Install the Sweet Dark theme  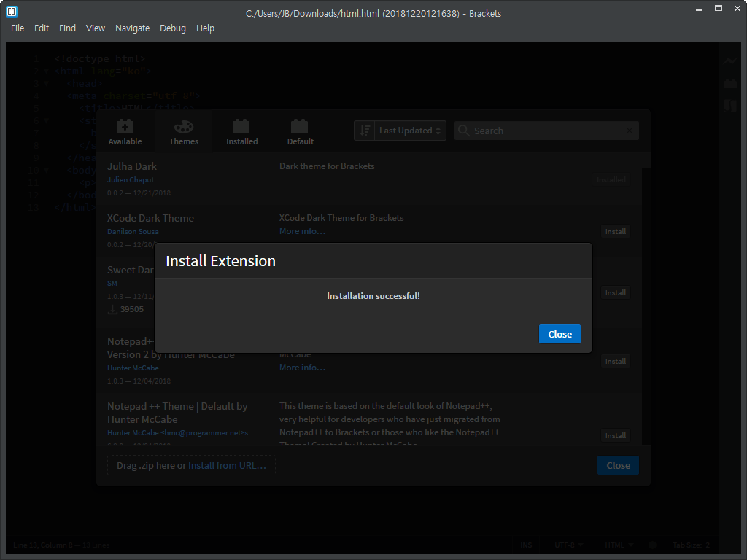[615, 293]
